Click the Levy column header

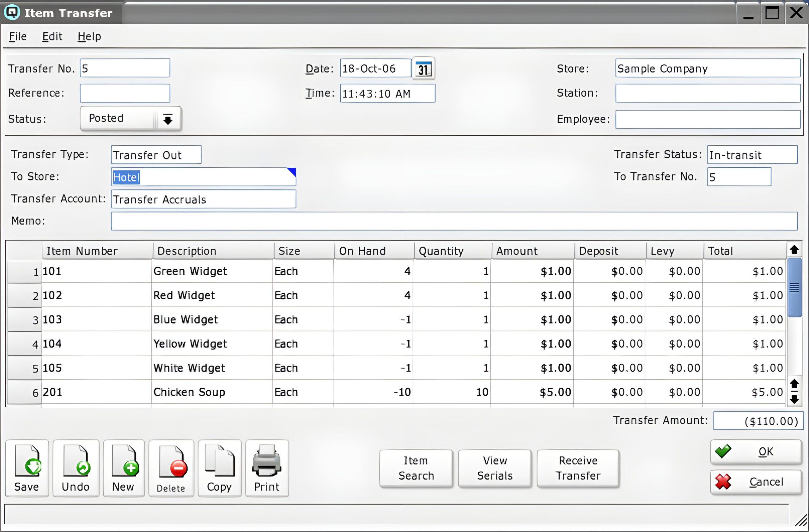click(675, 251)
